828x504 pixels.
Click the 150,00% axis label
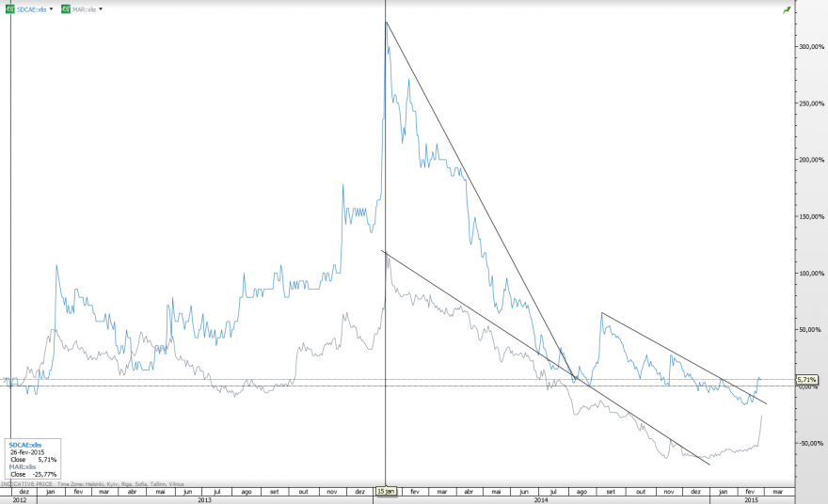tap(811, 216)
